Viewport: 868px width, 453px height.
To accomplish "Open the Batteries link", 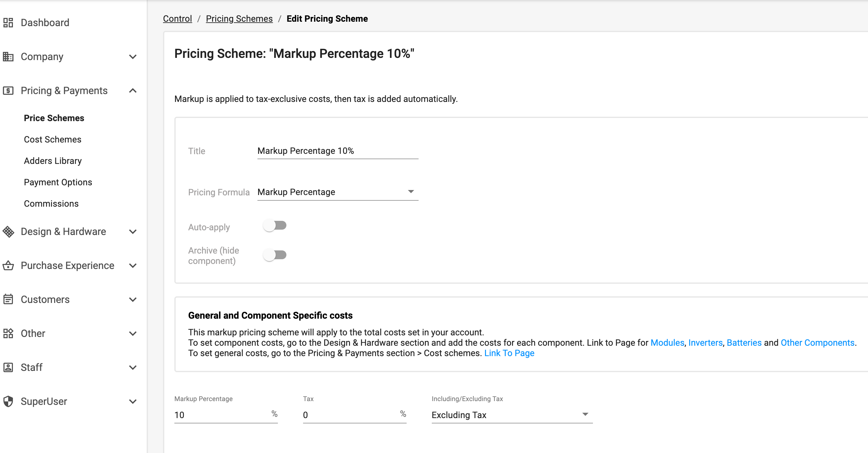I will pos(744,343).
